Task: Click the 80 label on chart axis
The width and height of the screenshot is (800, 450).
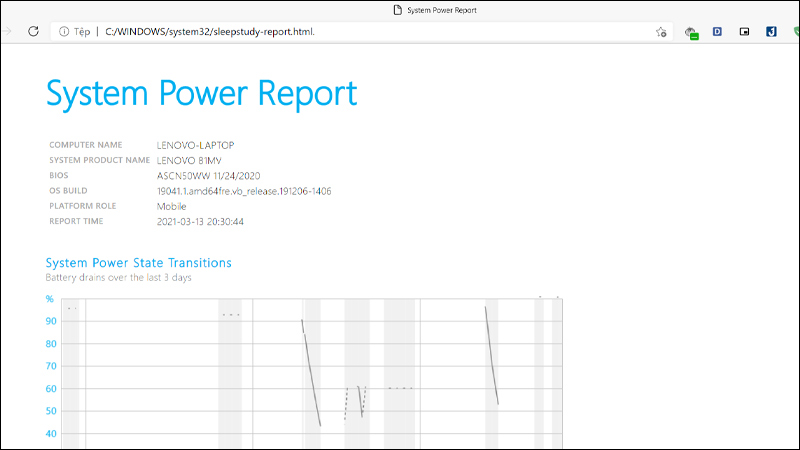Action: [51, 344]
